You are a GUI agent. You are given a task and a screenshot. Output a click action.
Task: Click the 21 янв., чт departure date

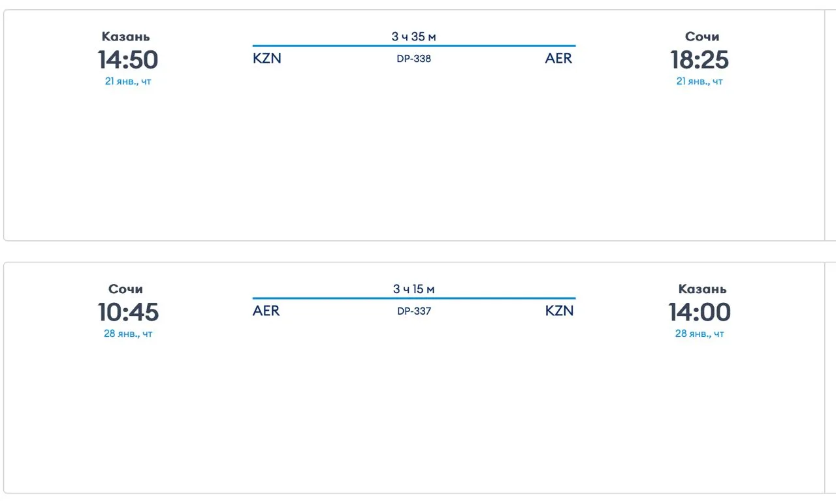128,82
